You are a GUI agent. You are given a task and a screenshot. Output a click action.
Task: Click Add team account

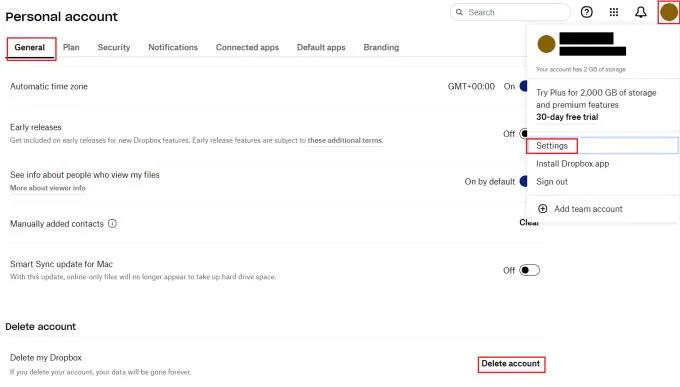tap(588, 209)
